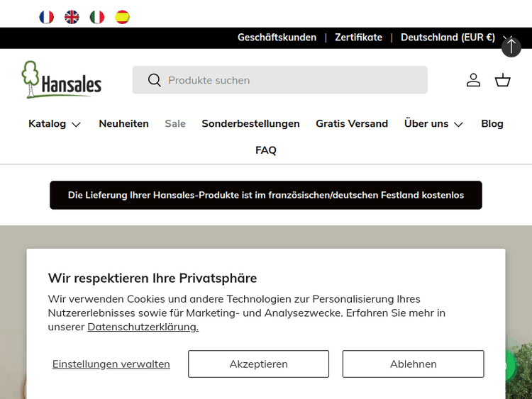Expand the Katalog menu
The image size is (532, 399).
[55, 124]
